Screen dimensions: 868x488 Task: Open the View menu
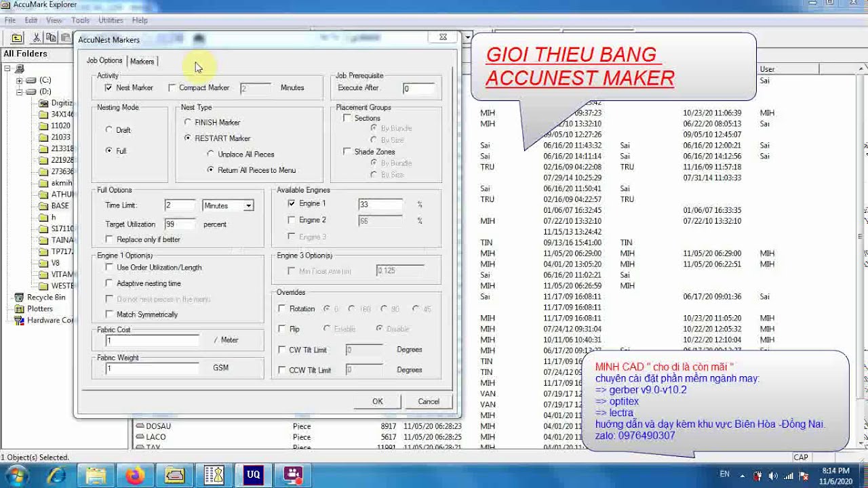click(x=54, y=20)
